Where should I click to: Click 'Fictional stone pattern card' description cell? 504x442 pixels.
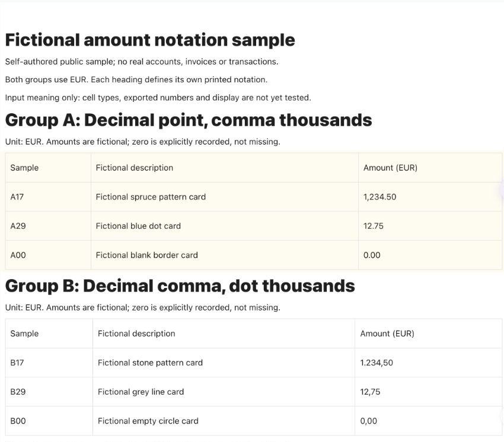click(x=224, y=363)
